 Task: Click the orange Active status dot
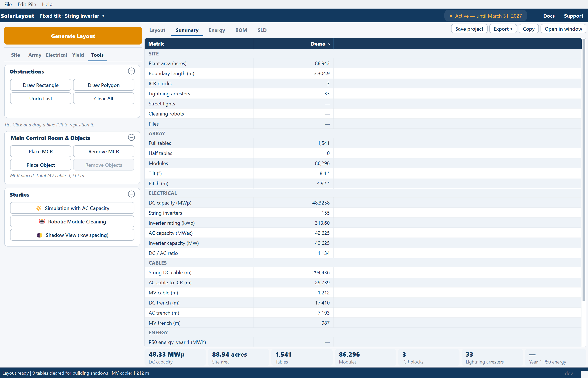(x=451, y=16)
